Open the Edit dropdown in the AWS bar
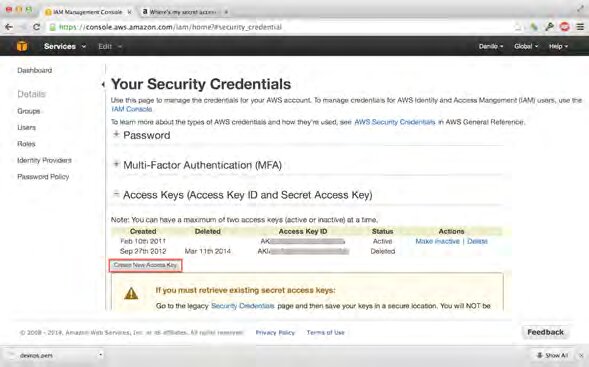This screenshot has height=367, width=589. coord(110,46)
